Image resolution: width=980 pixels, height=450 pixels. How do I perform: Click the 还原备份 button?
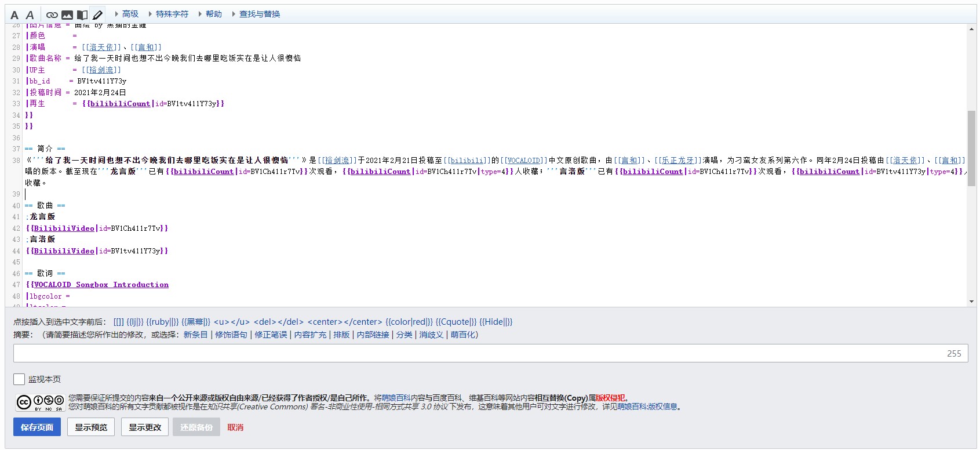[196, 427]
